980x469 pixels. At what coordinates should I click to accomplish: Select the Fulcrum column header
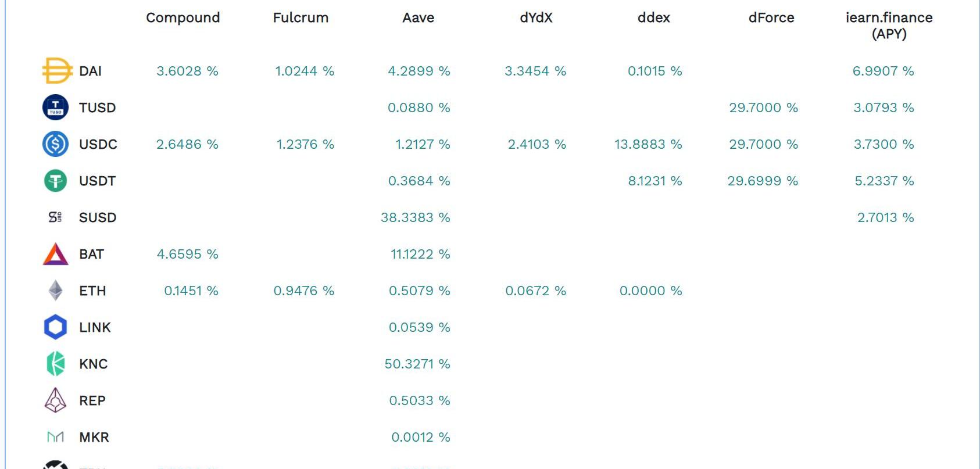coord(301,17)
